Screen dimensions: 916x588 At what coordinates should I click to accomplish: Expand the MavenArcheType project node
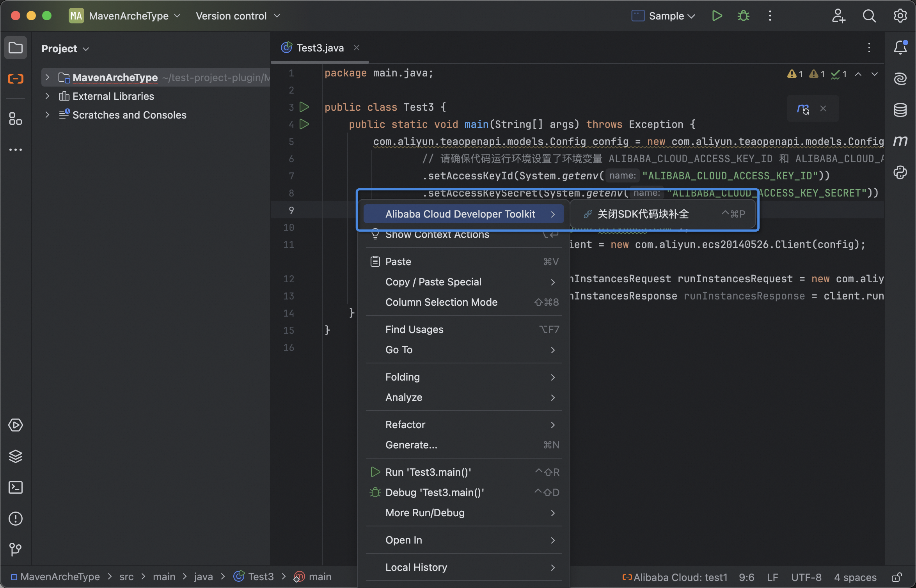coord(48,77)
